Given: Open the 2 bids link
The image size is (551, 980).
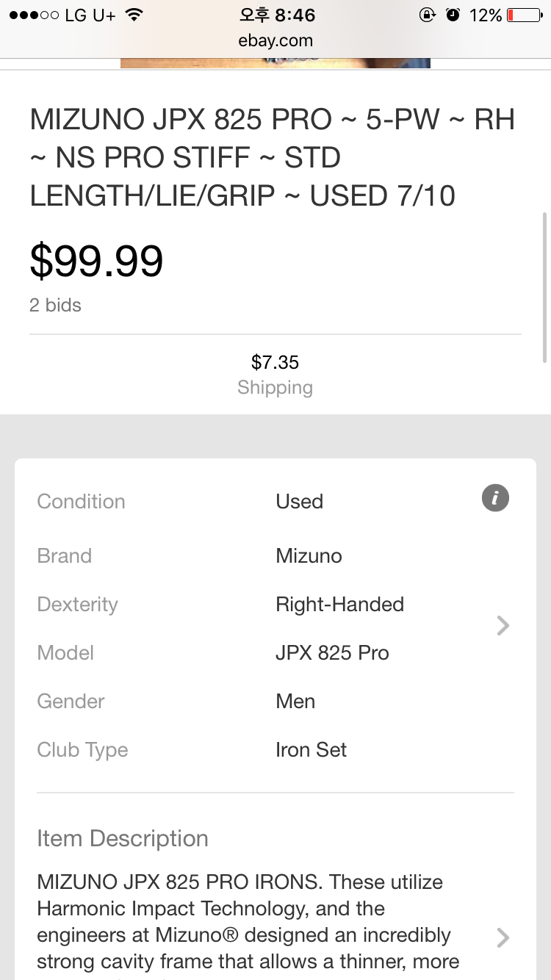Looking at the screenshot, I should [56, 305].
